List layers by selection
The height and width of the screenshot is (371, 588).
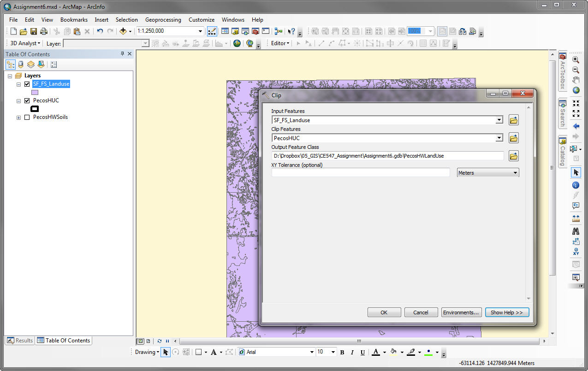(41, 65)
